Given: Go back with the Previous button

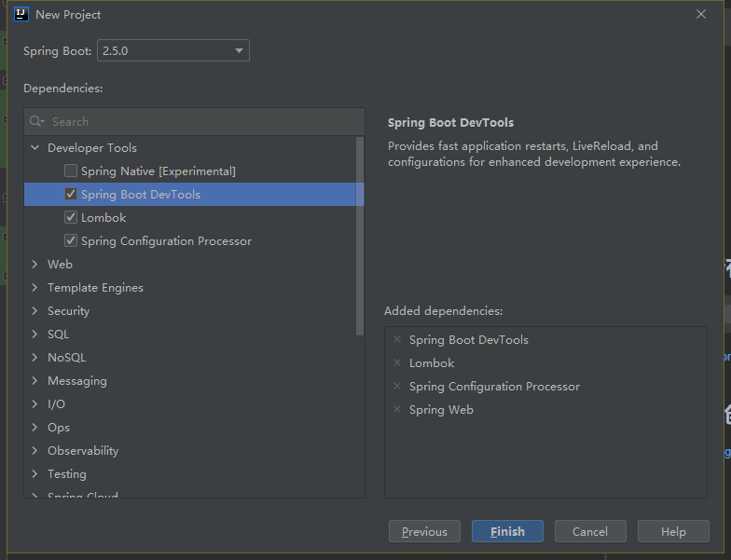Looking at the screenshot, I should [x=424, y=531].
